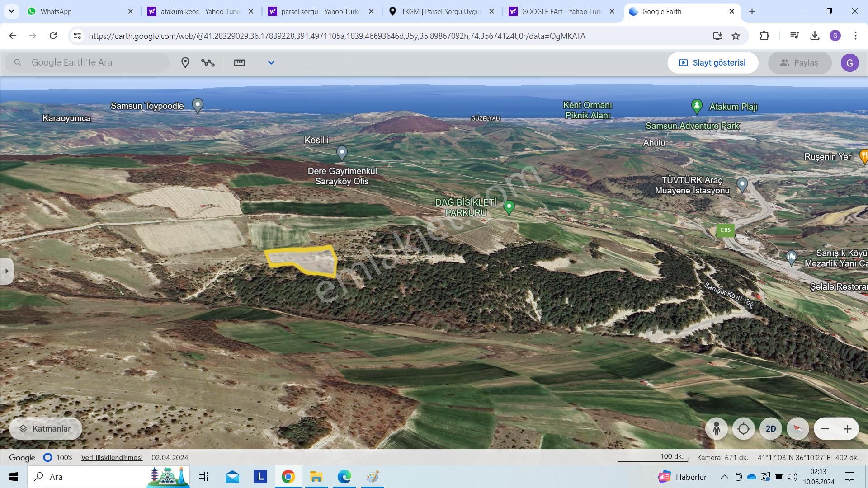Click the Google Earth'te Ara search field
The image size is (868, 488).
[x=95, y=63]
